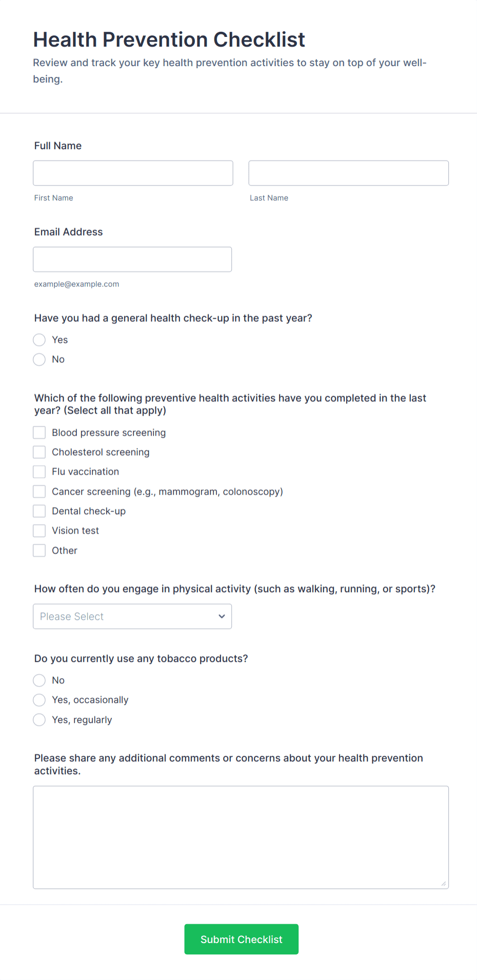This screenshot has width=477, height=980.
Task: Check the Cancer screening checkbox
Action: tap(39, 491)
